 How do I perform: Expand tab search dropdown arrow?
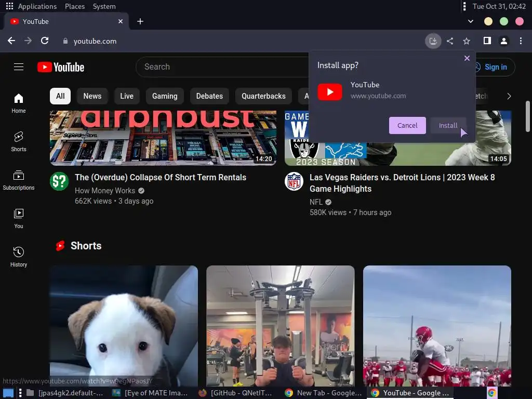tap(471, 21)
